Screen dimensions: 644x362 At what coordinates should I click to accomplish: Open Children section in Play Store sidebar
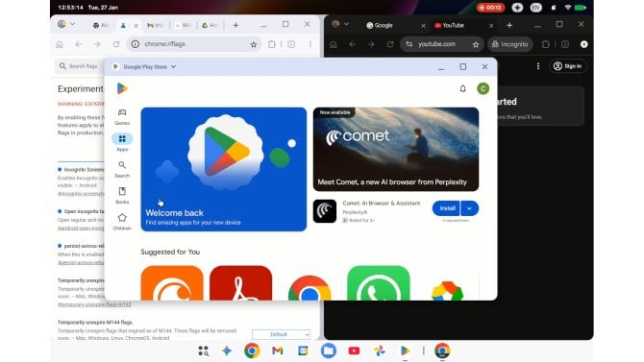pos(122,222)
